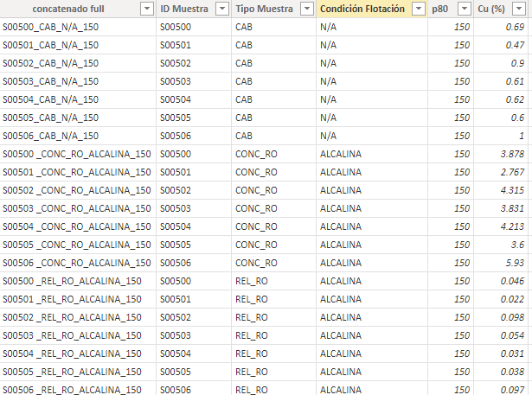Open the ID Muestra column filter dropdown

222,9
